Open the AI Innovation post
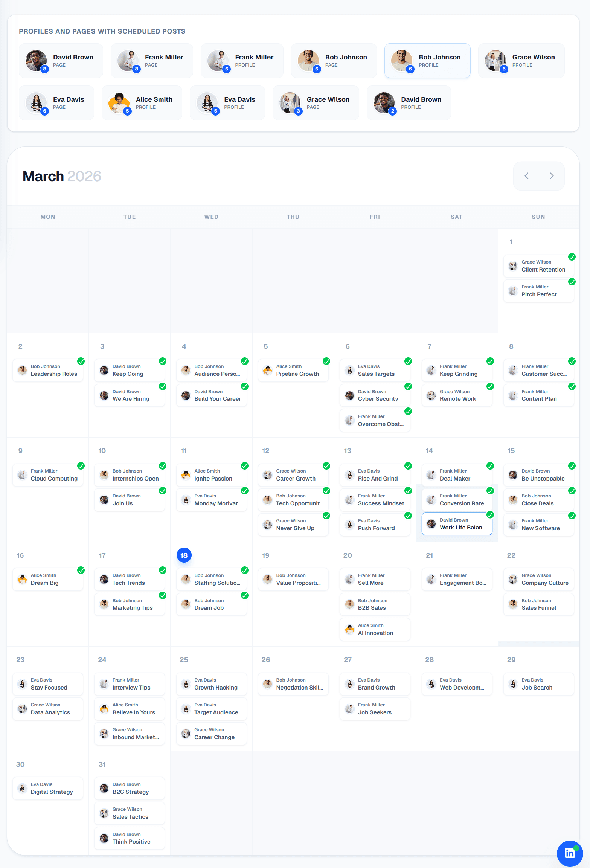590x868 pixels. point(375,629)
